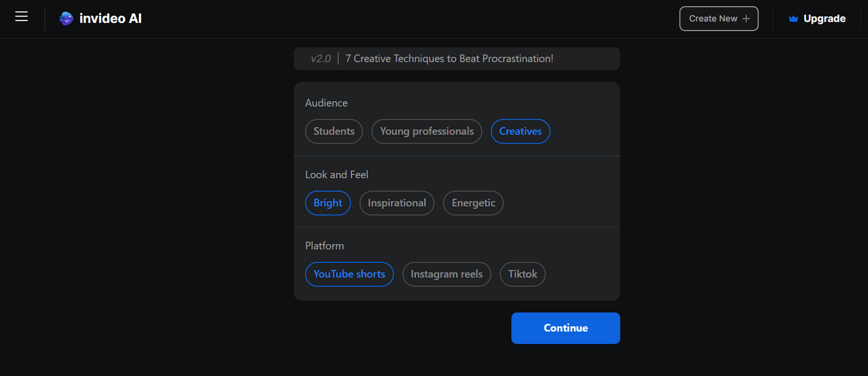Viewport: 868px width, 376px height.
Task: Select Students as the audience
Action: pos(334,131)
